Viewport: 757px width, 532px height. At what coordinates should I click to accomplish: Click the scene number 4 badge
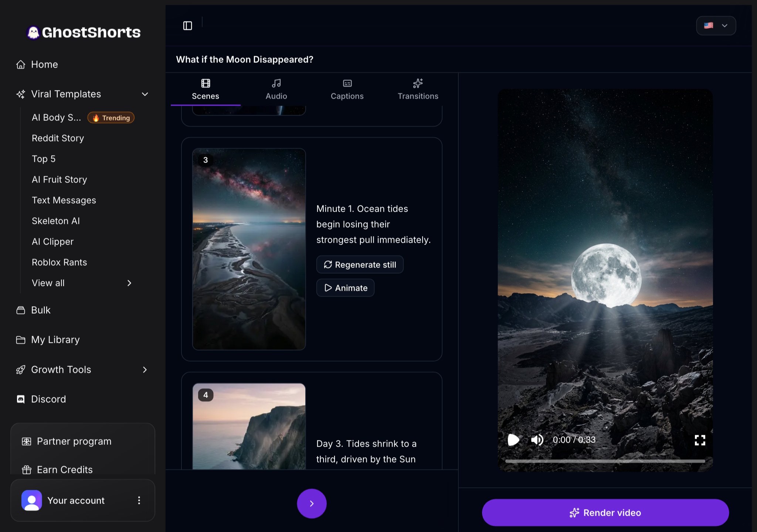tap(206, 395)
